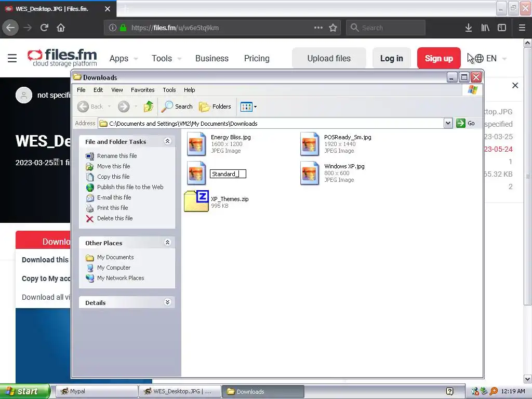The height and width of the screenshot is (399, 532).
Task: Select Energy Bliss.jpg image icon
Action: coord(196,144)
